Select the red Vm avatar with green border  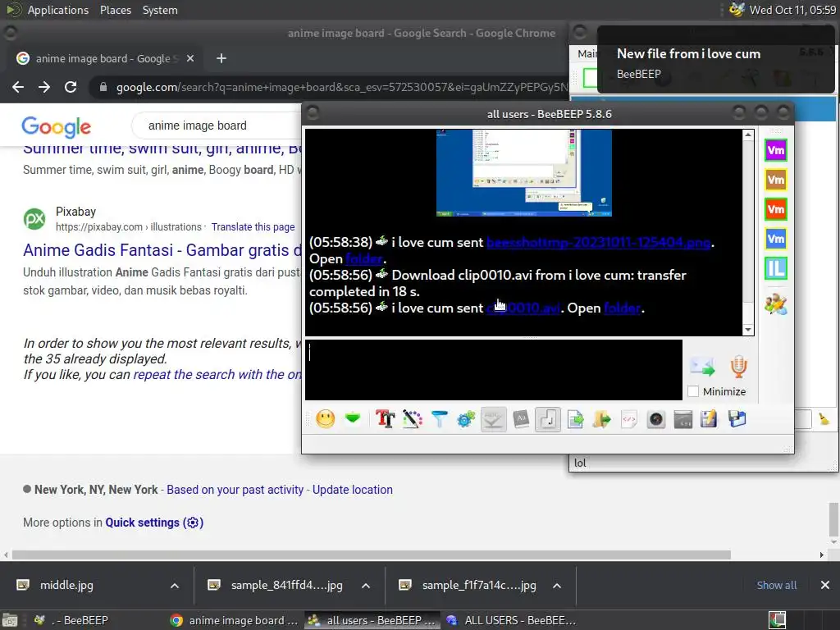click(776, 209)
